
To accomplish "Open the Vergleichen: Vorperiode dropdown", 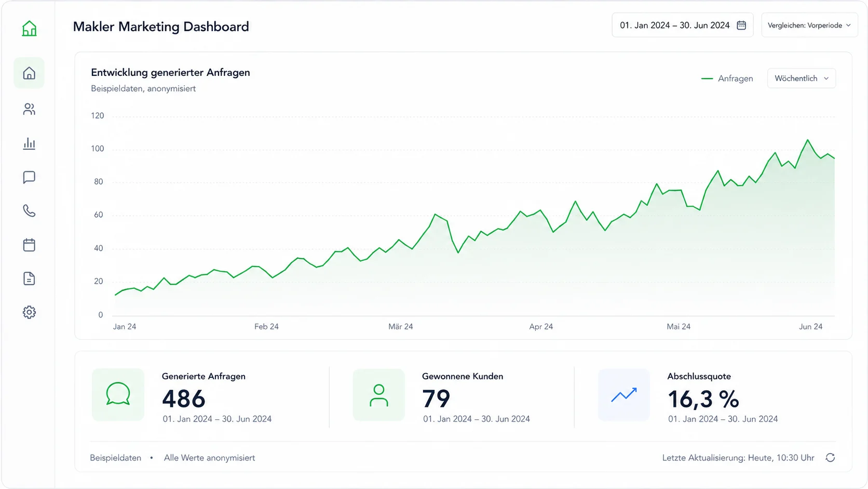I will (x=809, y=25).
